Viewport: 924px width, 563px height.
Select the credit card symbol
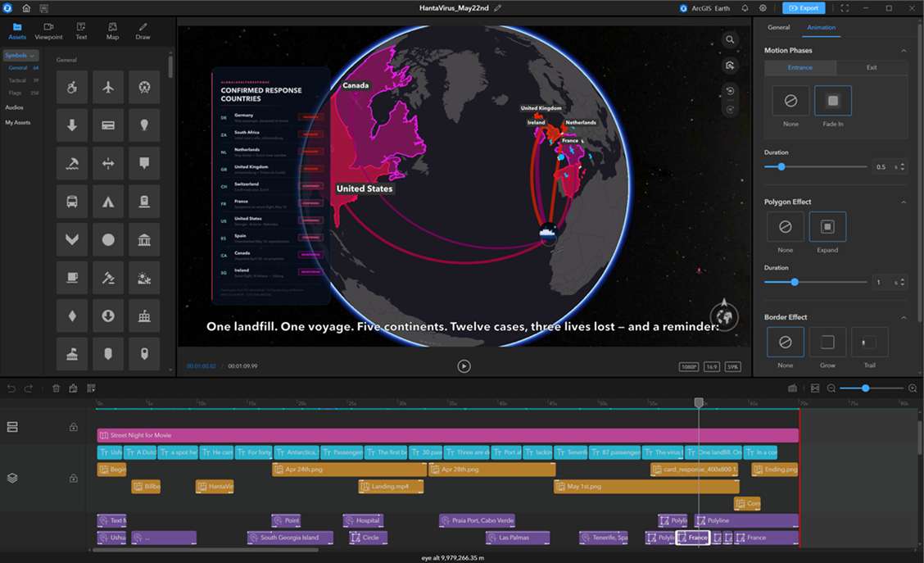click(x=108, y=125)
